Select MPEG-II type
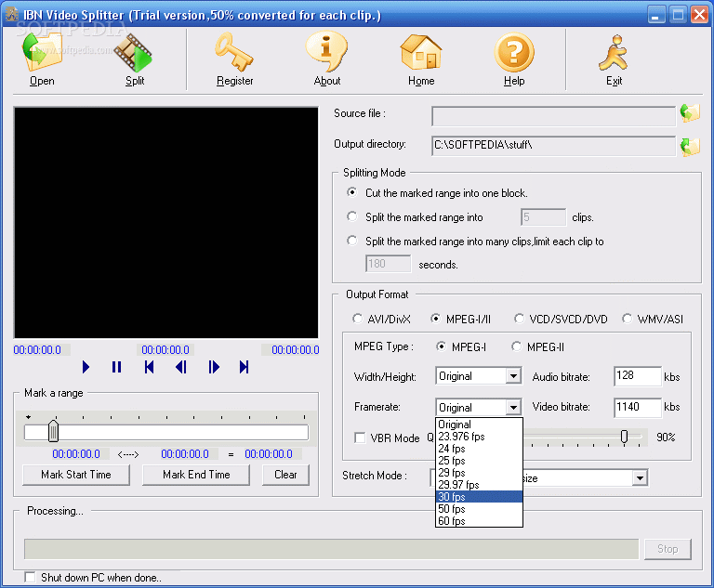This screenshot has width=714, height=588. (x=516, y=346)
